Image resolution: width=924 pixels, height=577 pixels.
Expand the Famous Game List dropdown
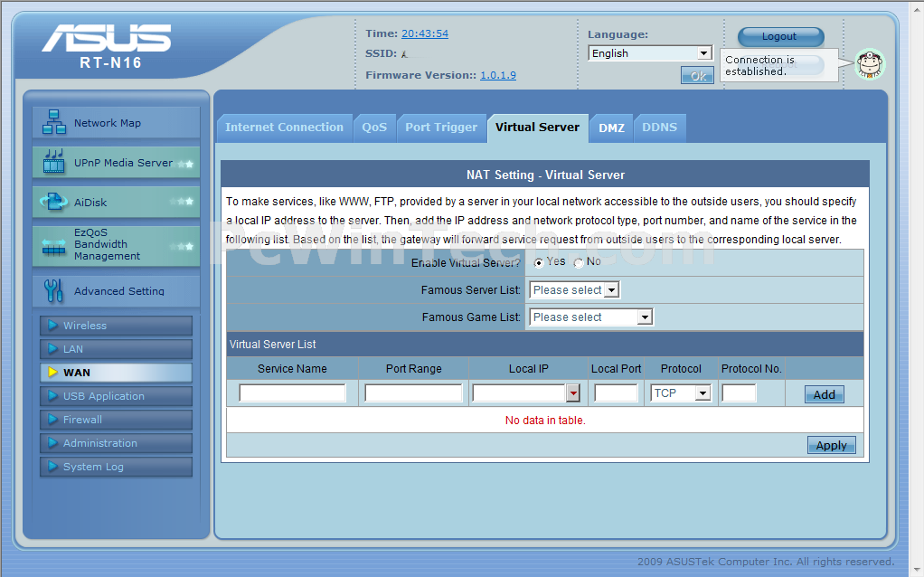pos(591,317)
